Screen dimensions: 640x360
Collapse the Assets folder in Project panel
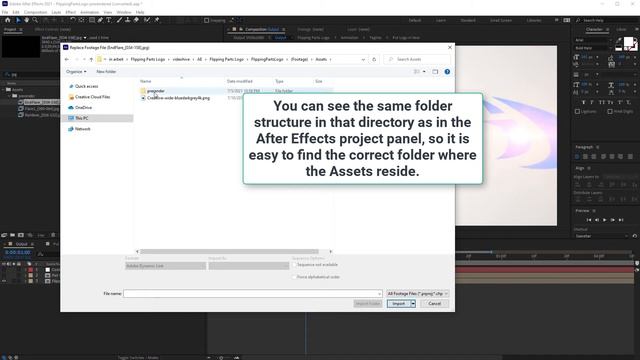click(x=4, y=90)
